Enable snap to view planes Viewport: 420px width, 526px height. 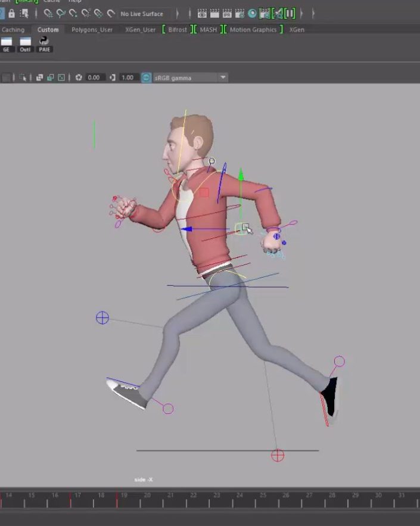coord(98,14)
